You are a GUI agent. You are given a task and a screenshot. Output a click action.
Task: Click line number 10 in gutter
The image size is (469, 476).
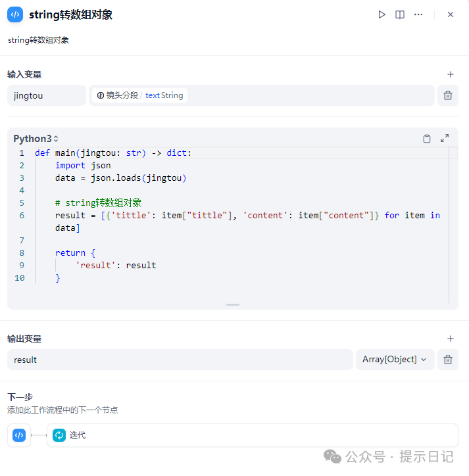point(20,277)
